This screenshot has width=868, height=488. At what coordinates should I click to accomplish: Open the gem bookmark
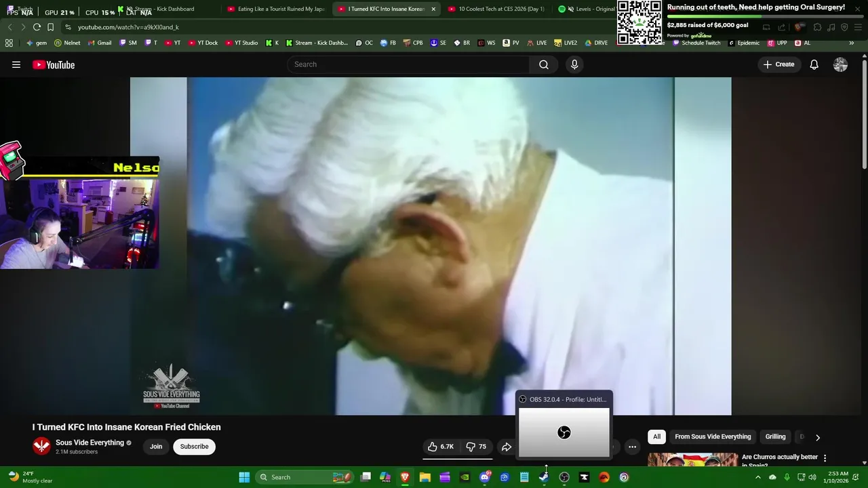tap(37, 43)
